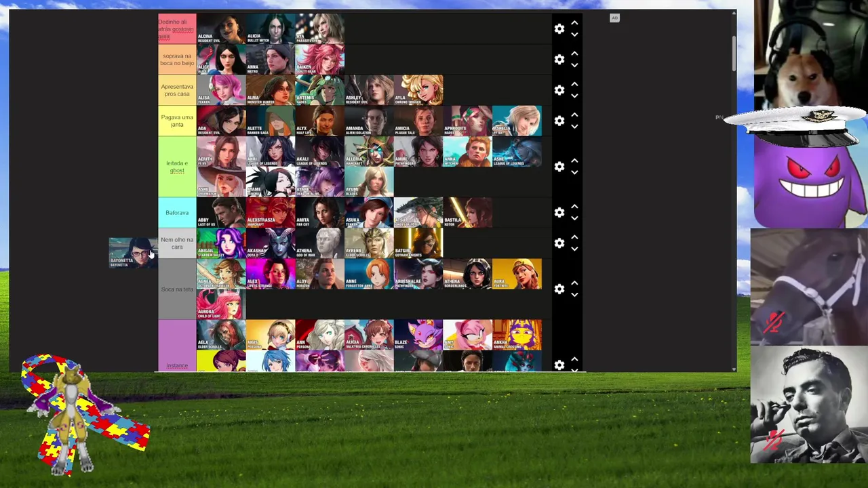Image resolution: width=868 pixels, height=488 pixels.
Task: Select the Abby Last of Us card
Action: [221, 213]
